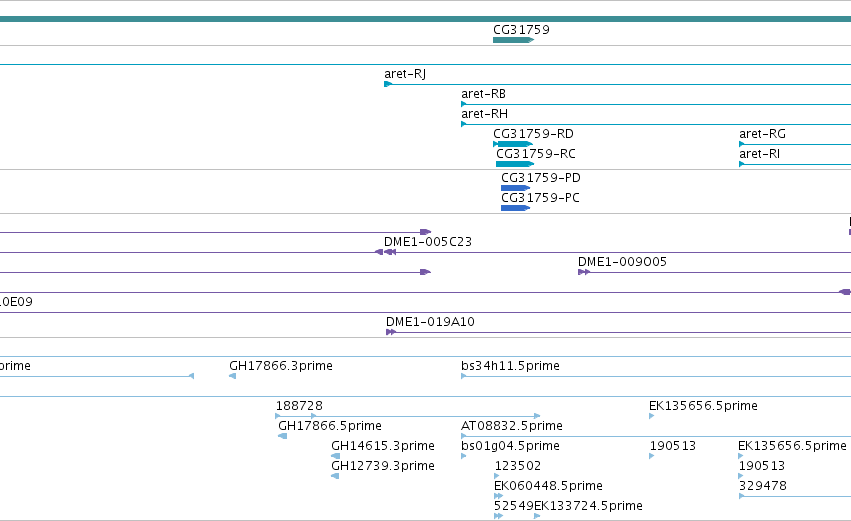Screen dimensions: 851x521
Task: Click the DME1-009O05 double arrow marker
Action: tap(584, 272)
